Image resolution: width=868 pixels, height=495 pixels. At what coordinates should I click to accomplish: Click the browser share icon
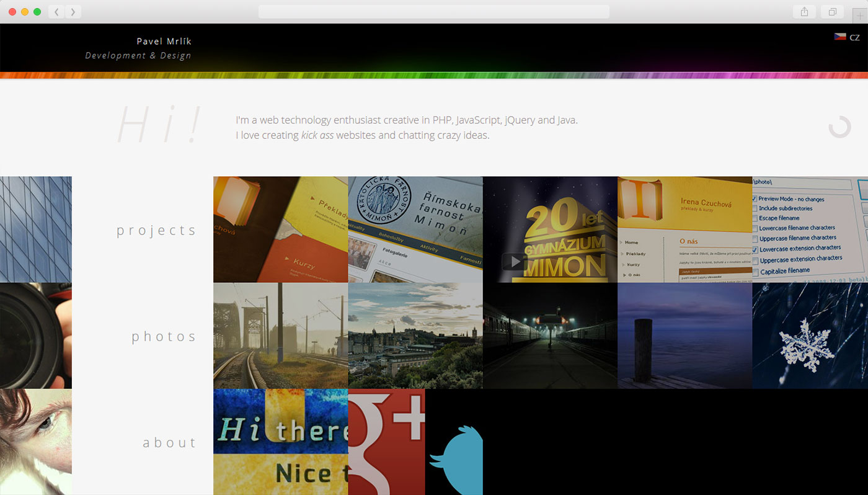[804, 12]
